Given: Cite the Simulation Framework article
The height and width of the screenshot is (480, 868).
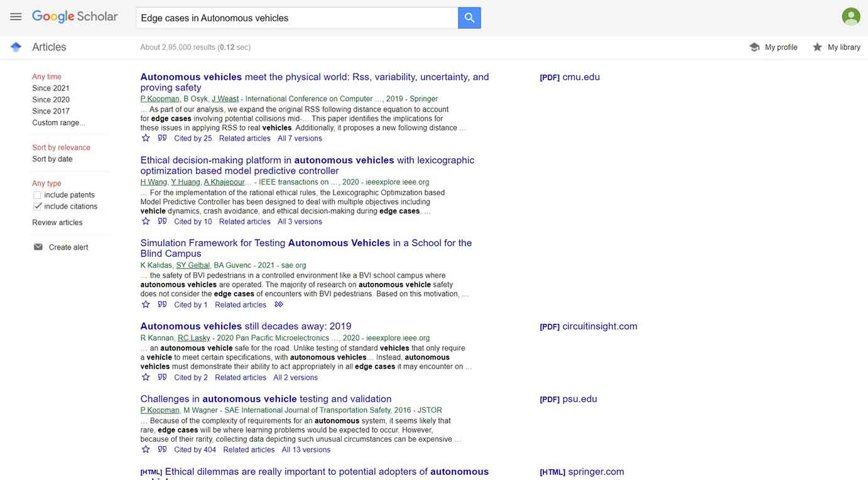Looking at the screenshot, I should click(x=162, y=304).
